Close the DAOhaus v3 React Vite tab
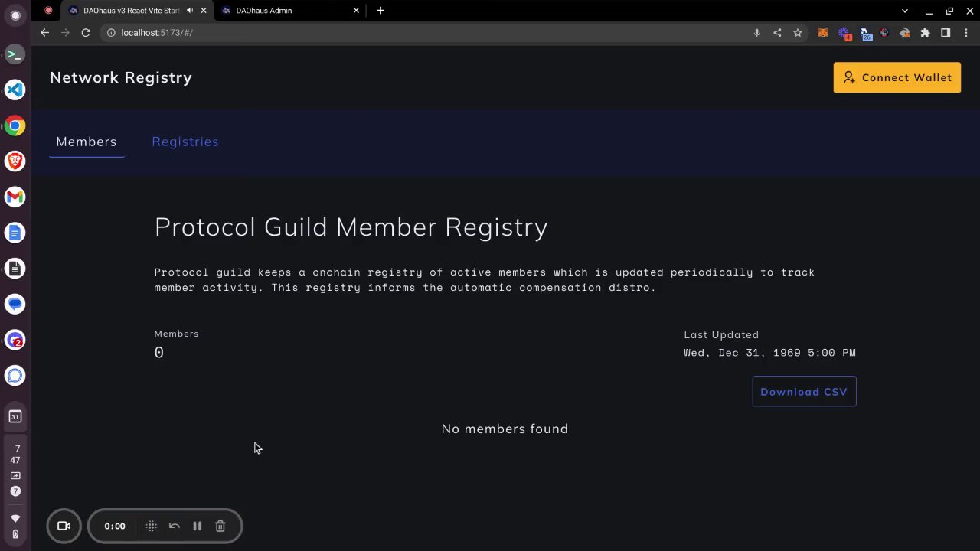980x551 pixels. (204, 11)
